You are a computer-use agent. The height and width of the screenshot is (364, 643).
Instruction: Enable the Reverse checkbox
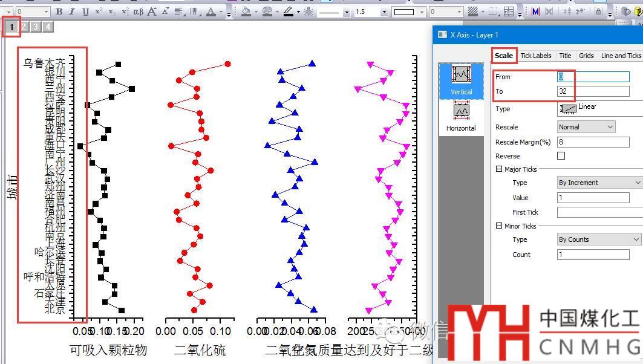(561, 156)
